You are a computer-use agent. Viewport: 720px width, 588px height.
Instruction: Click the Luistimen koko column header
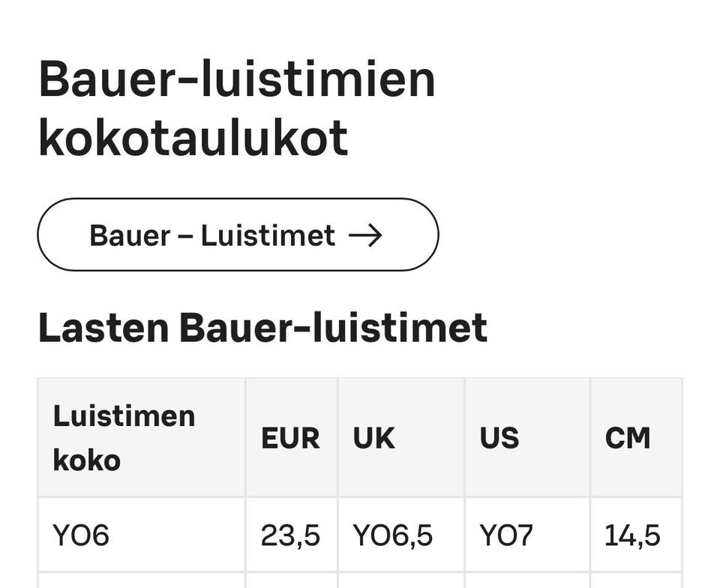141,437
